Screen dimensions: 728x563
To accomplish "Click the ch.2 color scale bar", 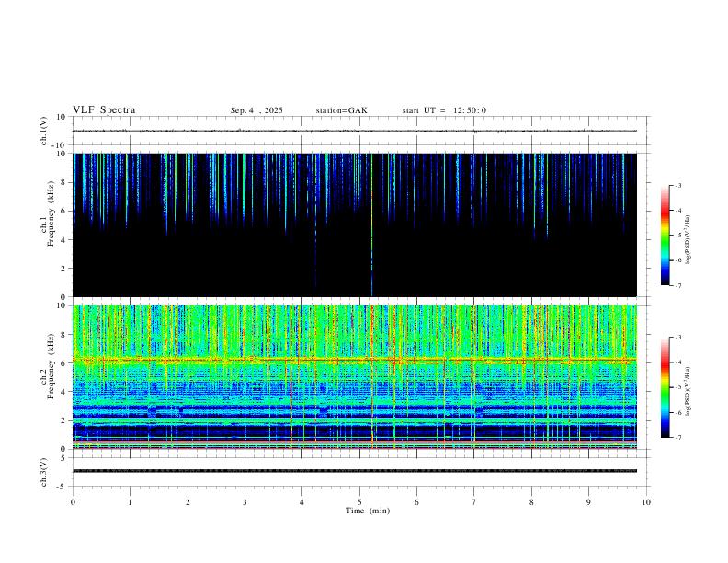I will pos(665,387).
